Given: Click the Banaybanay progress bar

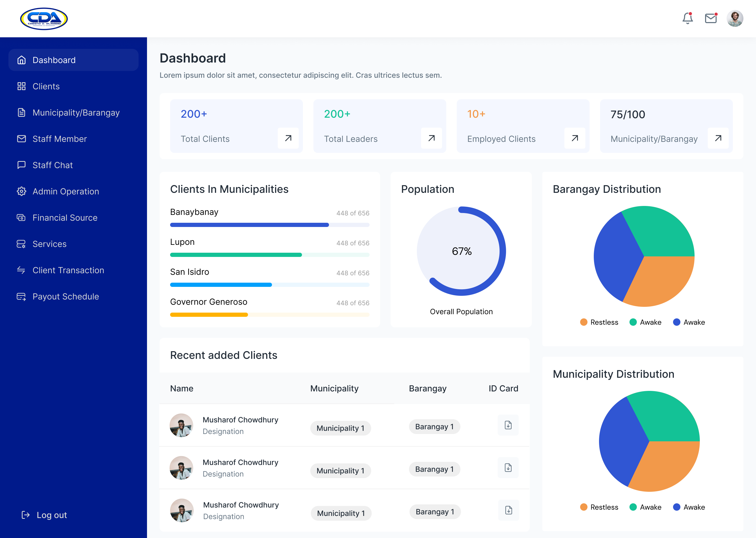Looking at the screenshot, I should (269, 225).
